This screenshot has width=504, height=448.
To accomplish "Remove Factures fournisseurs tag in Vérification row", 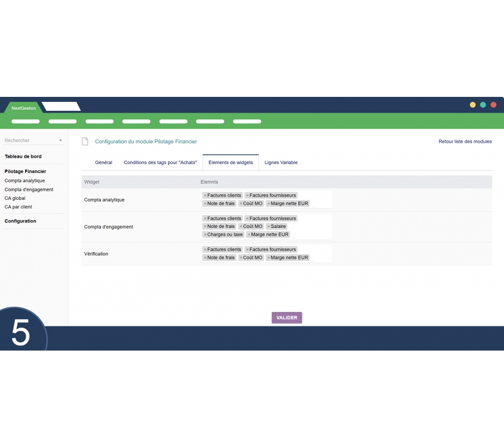I will point(247,250).
